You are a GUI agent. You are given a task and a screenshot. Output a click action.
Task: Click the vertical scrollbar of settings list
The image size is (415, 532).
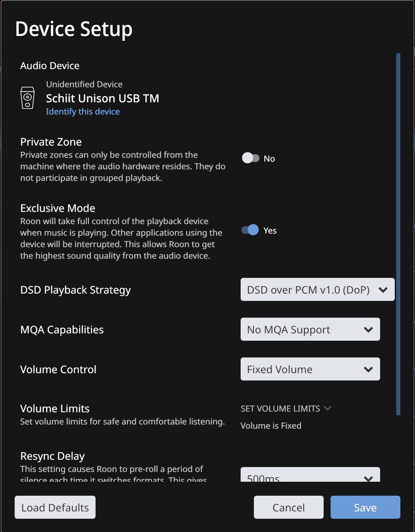tap(398, 234)
